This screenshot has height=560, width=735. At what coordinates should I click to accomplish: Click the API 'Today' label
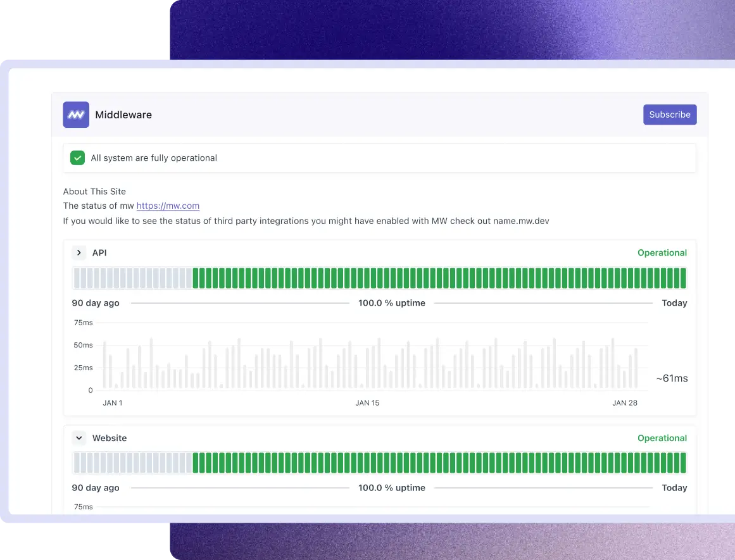pos(674,302)
